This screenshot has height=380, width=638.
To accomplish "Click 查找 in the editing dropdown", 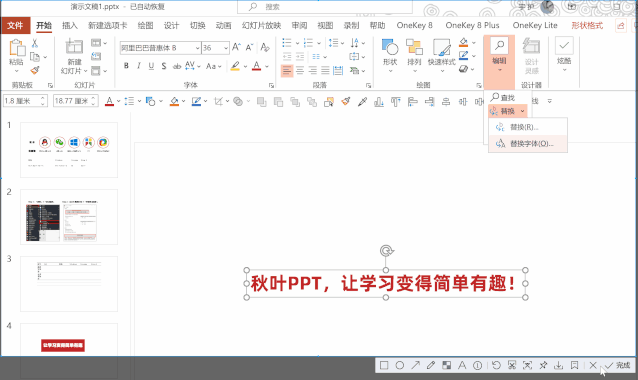I will point(503,98).
